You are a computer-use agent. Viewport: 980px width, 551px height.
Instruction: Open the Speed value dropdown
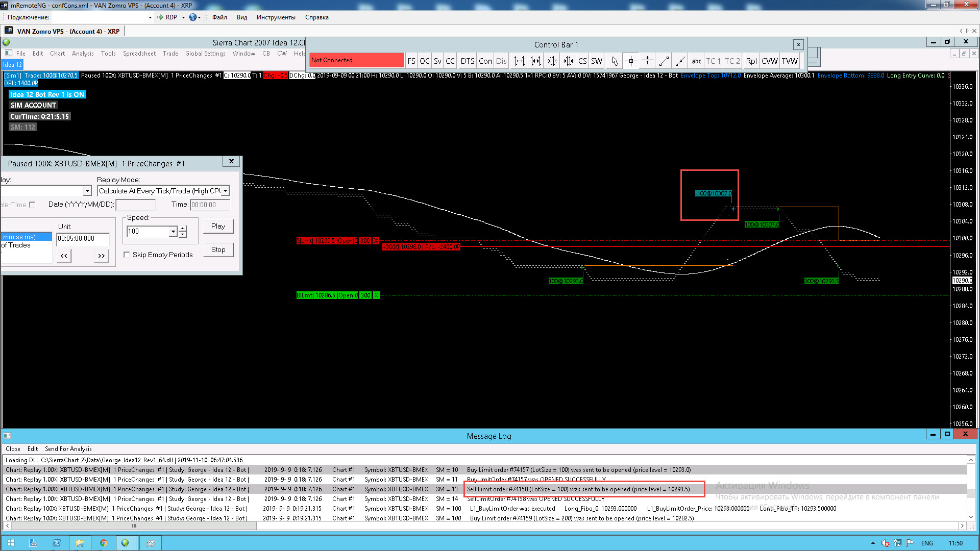coord(173,232)
